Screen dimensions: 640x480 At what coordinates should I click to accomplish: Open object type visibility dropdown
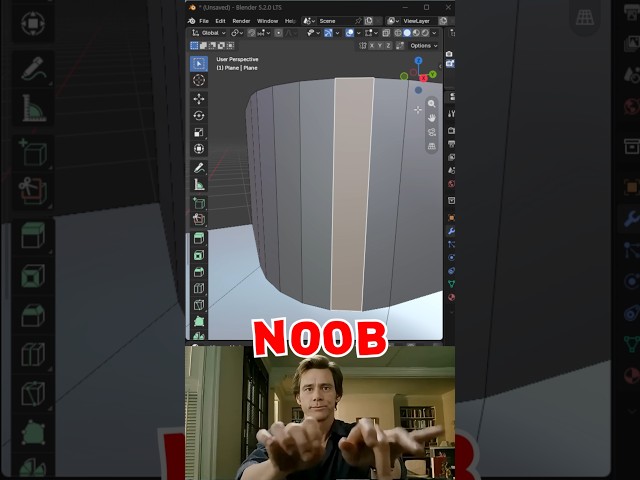[x=312, y=33]
